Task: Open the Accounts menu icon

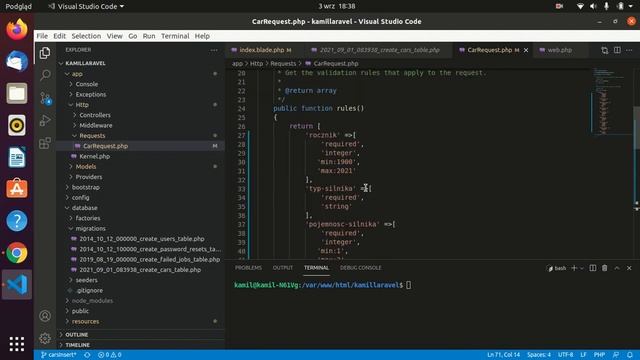Action: (45, 316)
